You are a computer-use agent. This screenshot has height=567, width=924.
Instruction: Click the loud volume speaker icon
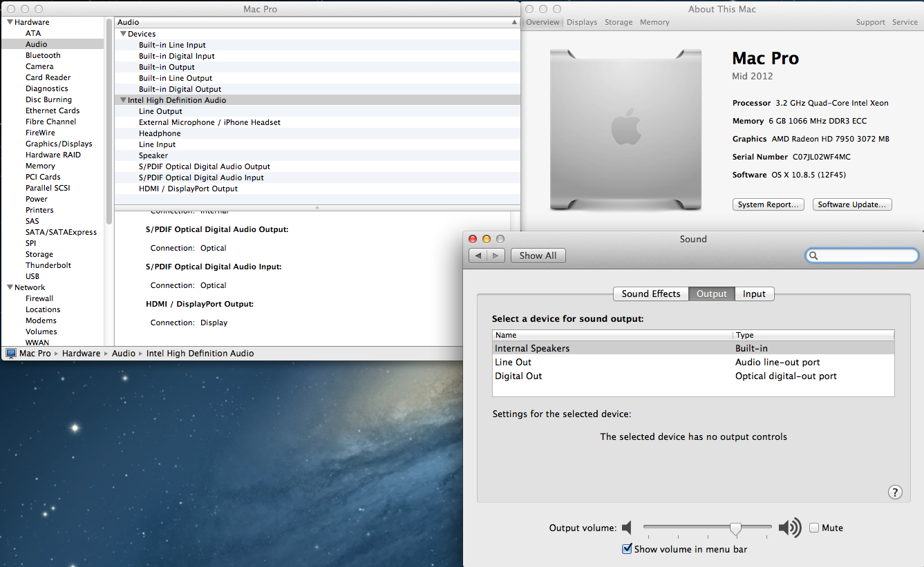coord(790,528)
